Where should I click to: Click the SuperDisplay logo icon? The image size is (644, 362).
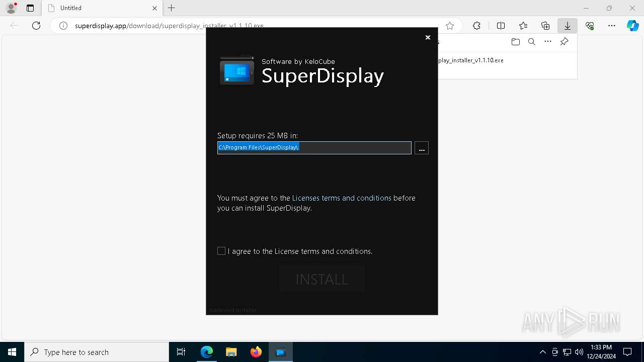point(237,71)
